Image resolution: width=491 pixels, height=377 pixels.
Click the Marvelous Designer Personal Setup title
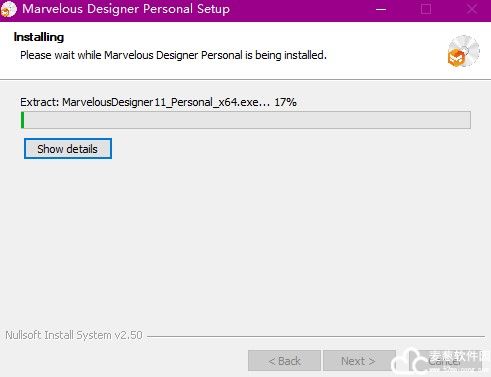tap(126, 9)
